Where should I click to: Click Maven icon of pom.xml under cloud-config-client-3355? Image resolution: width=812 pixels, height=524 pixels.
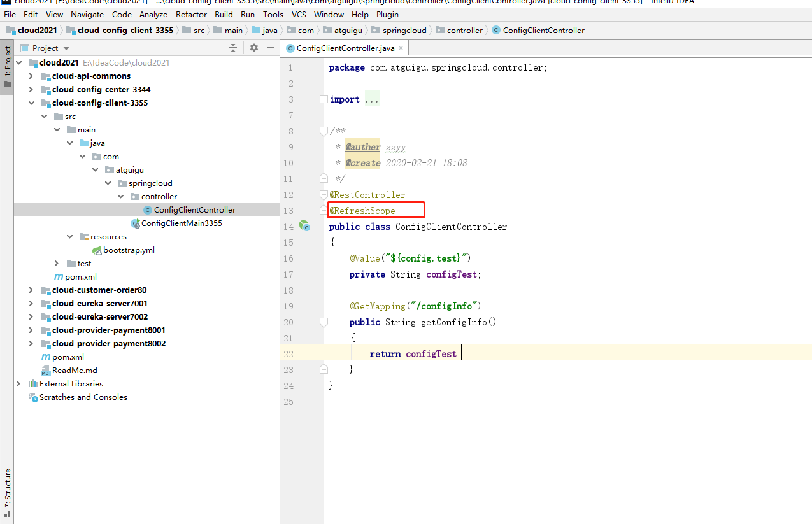pyautogui.click(x=59, y=277)
